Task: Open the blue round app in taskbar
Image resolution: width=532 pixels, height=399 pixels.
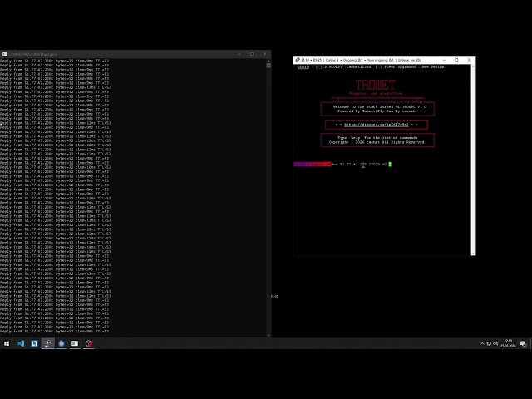Action: coord(62,343)
